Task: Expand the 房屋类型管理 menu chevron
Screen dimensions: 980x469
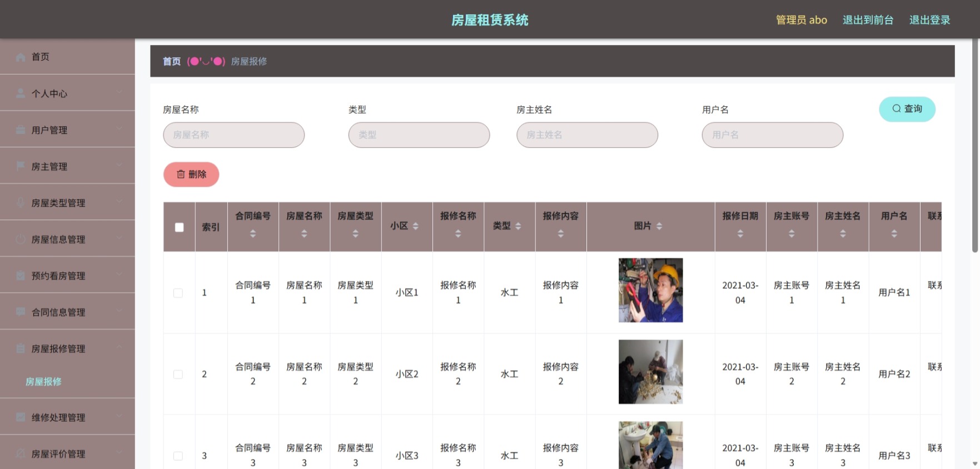Action: 120,202
